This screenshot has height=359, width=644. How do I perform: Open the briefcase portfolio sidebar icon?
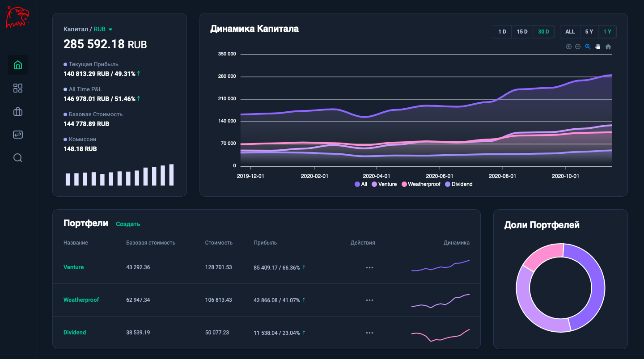(18, 112)
